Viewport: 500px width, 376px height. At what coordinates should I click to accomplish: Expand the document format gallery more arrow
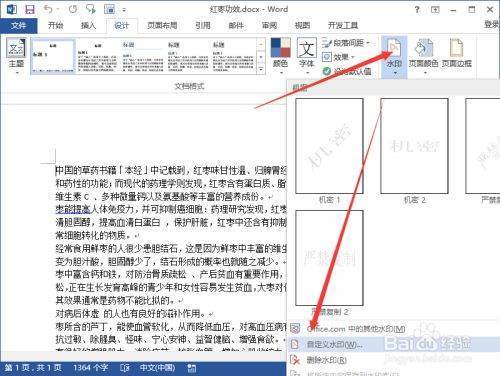(x=261, y=70)
